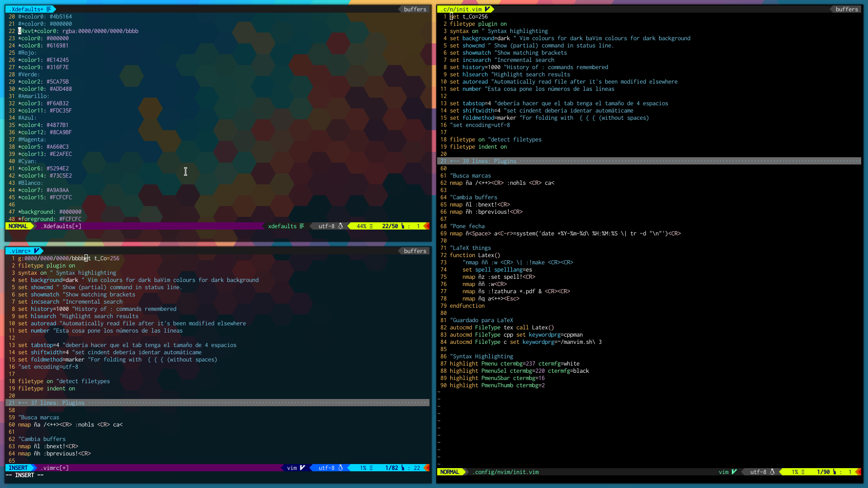868x488 pixels.
Task: Click the .config/nvim/init.vim path in the statusline
Action: pos(505,472)
